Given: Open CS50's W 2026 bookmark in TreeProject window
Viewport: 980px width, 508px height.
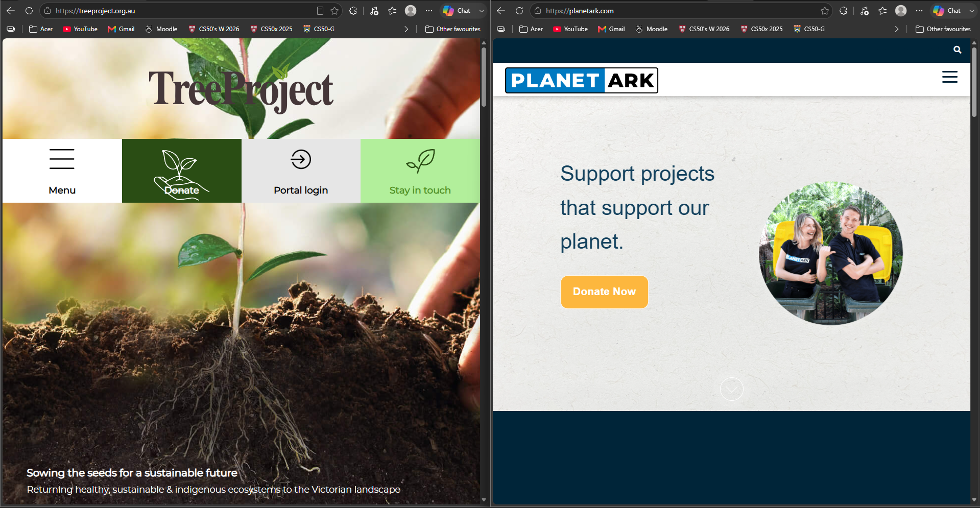Looking at the screenshot, I should tap(214, 29).
